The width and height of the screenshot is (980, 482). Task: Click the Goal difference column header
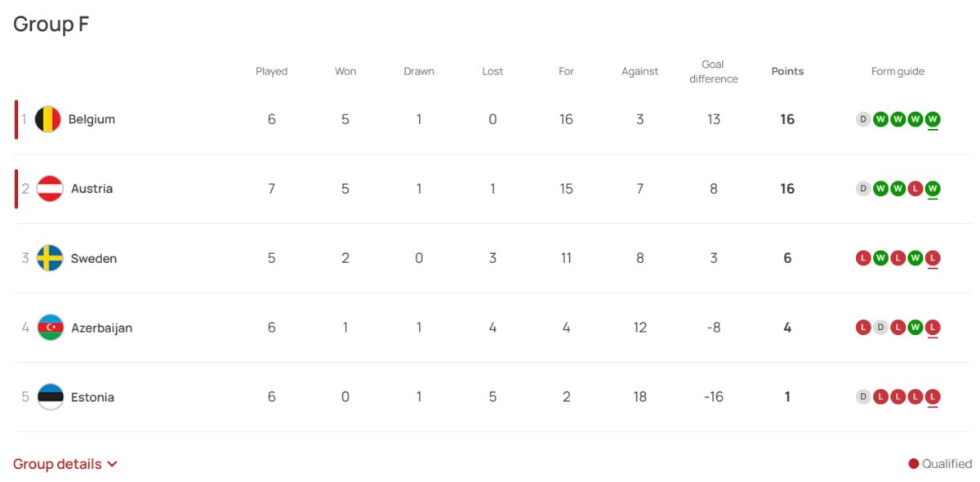714,71
